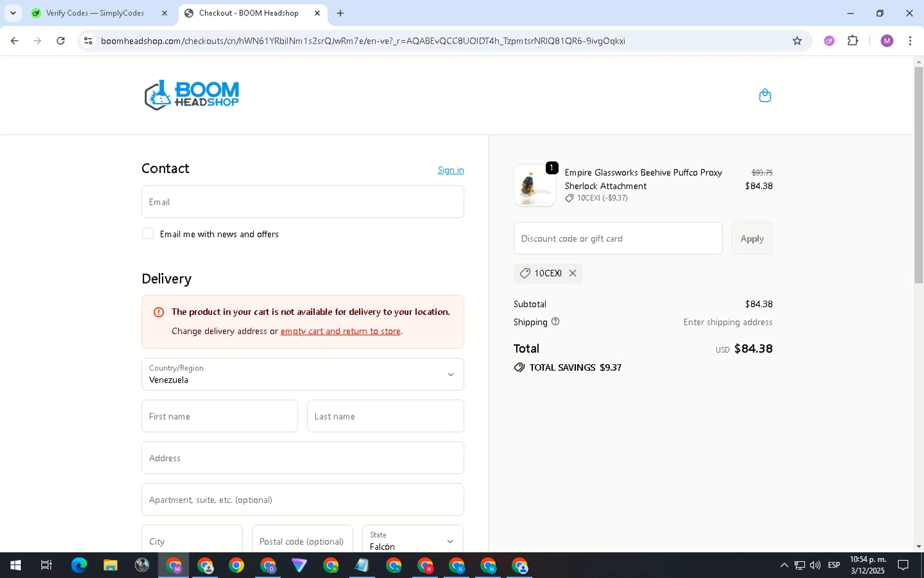Open the taskbar clock and date

click(x=868, y=565)
